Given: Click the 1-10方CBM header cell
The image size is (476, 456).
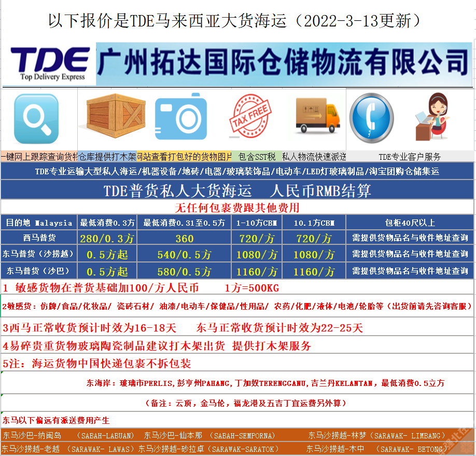Looking at the screenshot, I should click(257, 223).
